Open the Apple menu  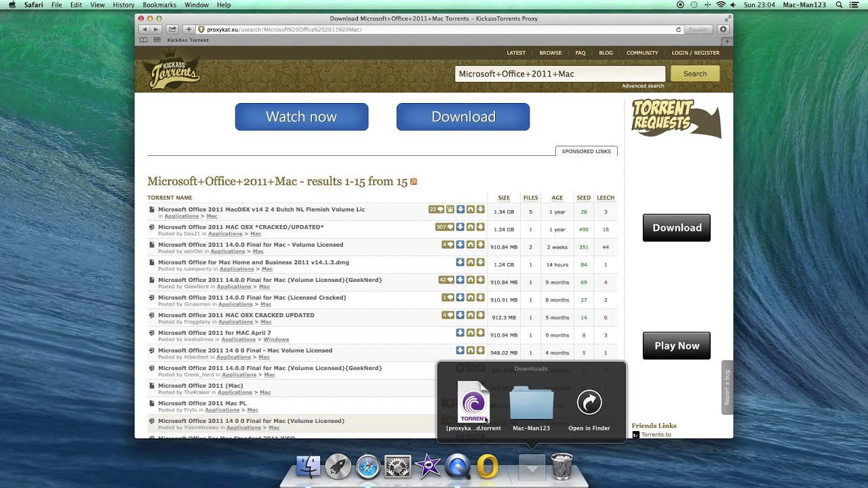12,5
